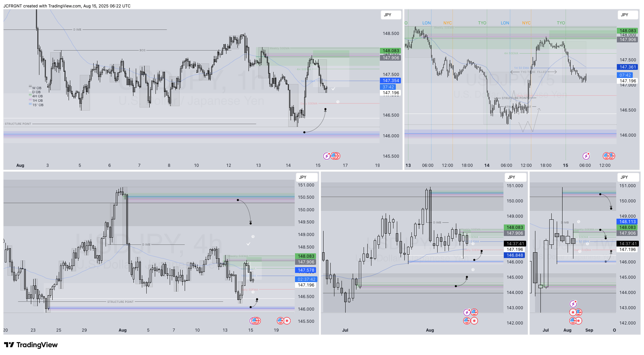Click the first NYC session label on 15-minute chart
Screen dimensions: 644x355
coord(447,23)
